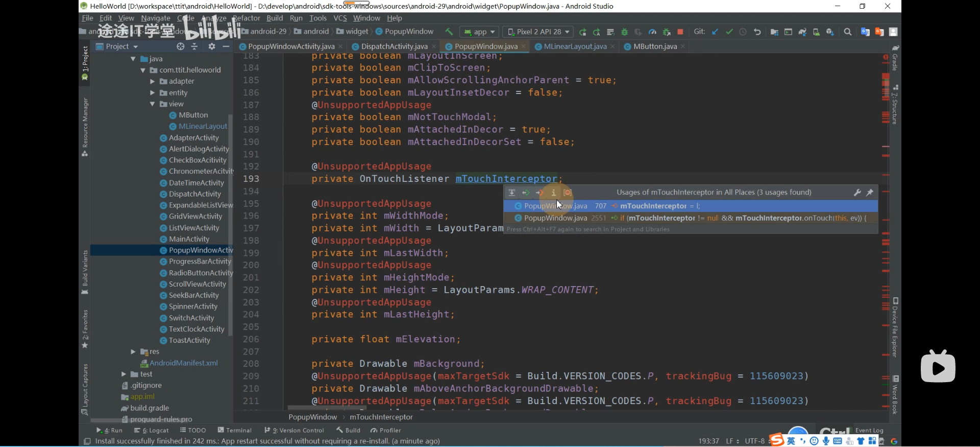Collapse the java folder in project tree

pyautogui.click(x=133, y=59)
